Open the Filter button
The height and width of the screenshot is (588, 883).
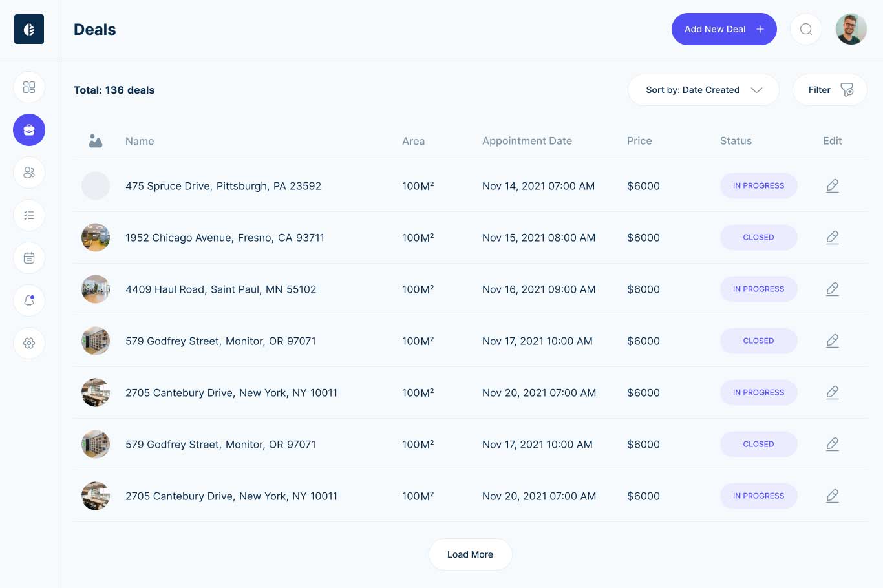coord(830,90)
